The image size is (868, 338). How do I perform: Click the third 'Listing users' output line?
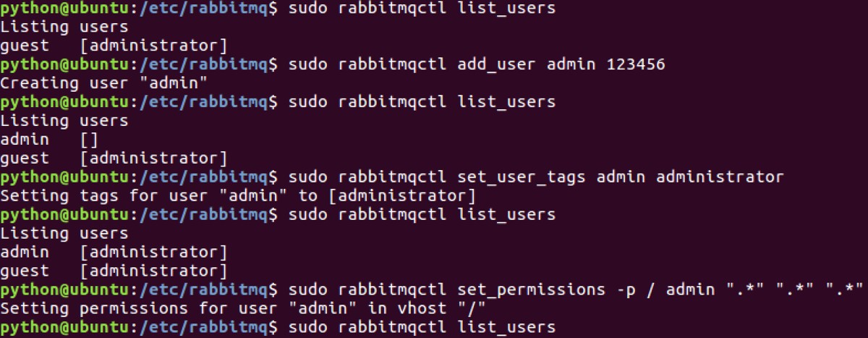point(64,234)
